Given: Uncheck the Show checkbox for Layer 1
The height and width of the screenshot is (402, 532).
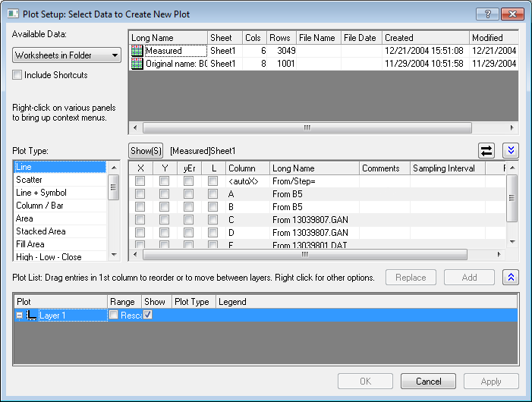Looking at the screenshot, I should pos(148,315).
